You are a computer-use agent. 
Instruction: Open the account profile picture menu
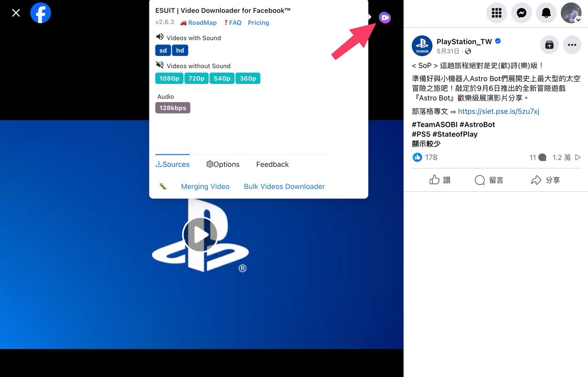571,13
